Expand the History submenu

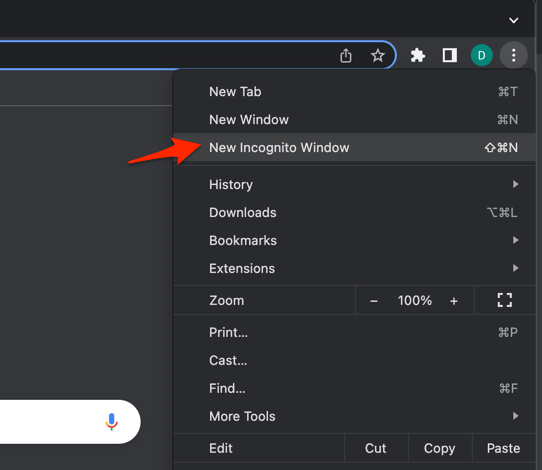click(x=354, y=185)
